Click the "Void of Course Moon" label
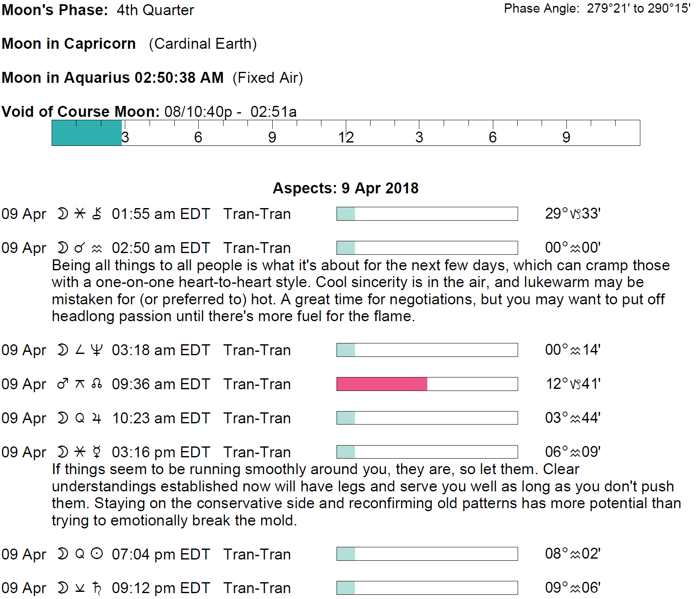The width and height of the screenshot is (700, 599). point(80,112)
